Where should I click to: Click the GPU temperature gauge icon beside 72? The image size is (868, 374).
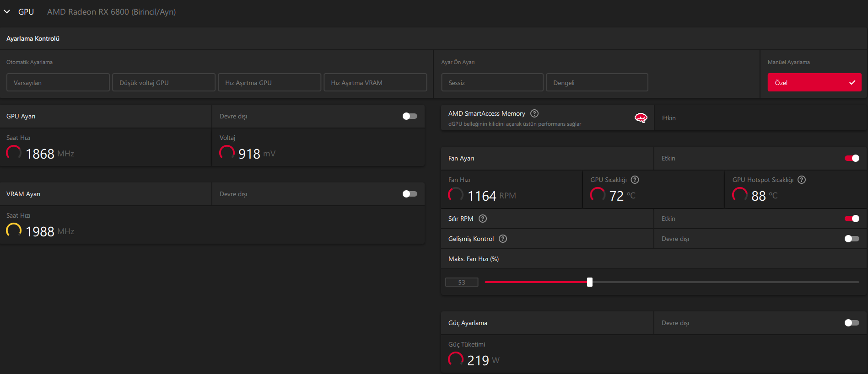point(598,194)
